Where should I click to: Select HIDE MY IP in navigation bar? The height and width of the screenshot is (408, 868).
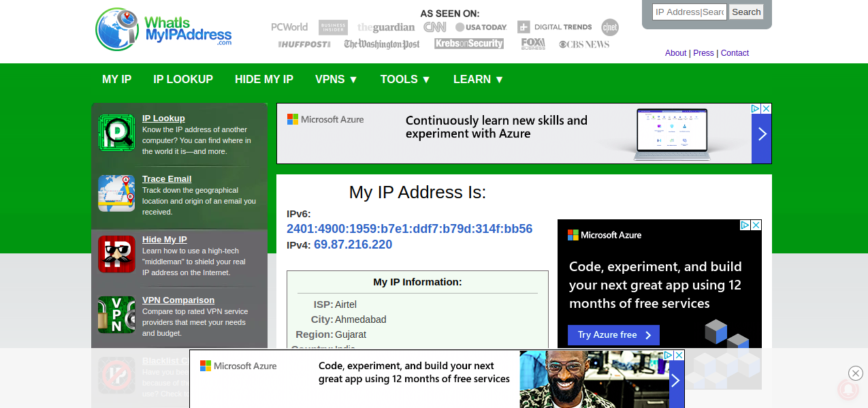pos(264,80)
